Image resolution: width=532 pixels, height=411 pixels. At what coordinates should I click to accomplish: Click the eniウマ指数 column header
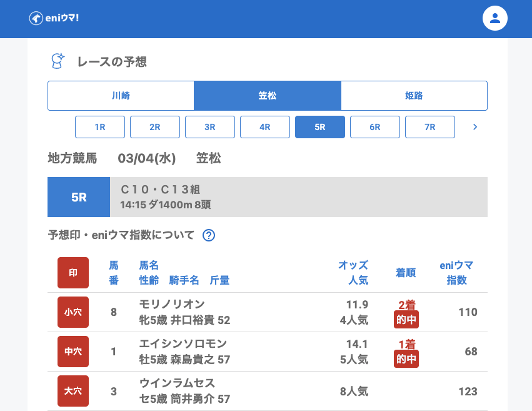[456, 273]
